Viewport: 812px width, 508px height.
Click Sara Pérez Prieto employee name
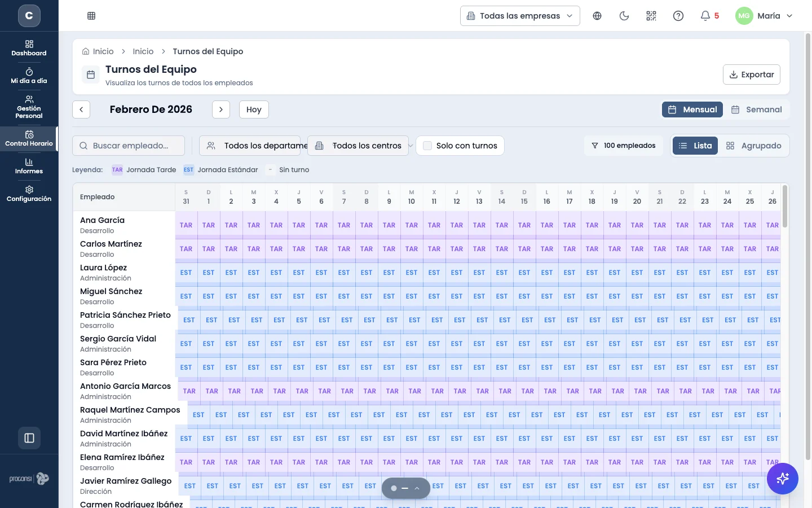coord(113,362)
